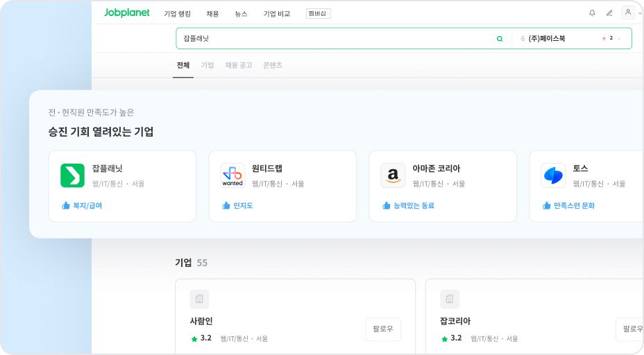This screenshot has width=644, height=355.
Task: Open the 토스 company name
Action: (580, 168)
